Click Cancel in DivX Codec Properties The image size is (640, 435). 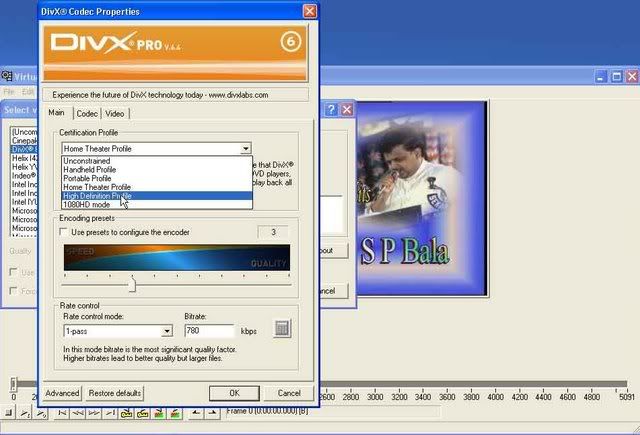pos(289,393)
